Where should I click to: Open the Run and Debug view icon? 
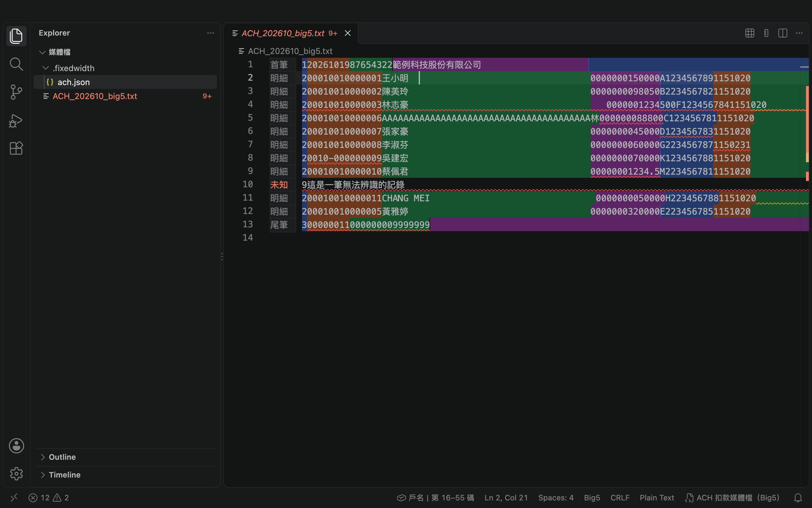coord(16,120)
